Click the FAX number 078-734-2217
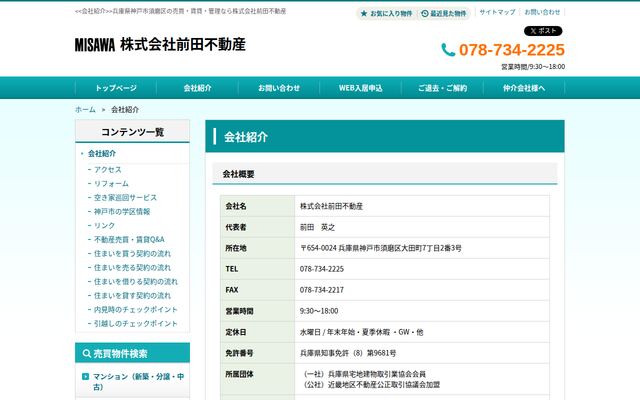 pos(322,290)
